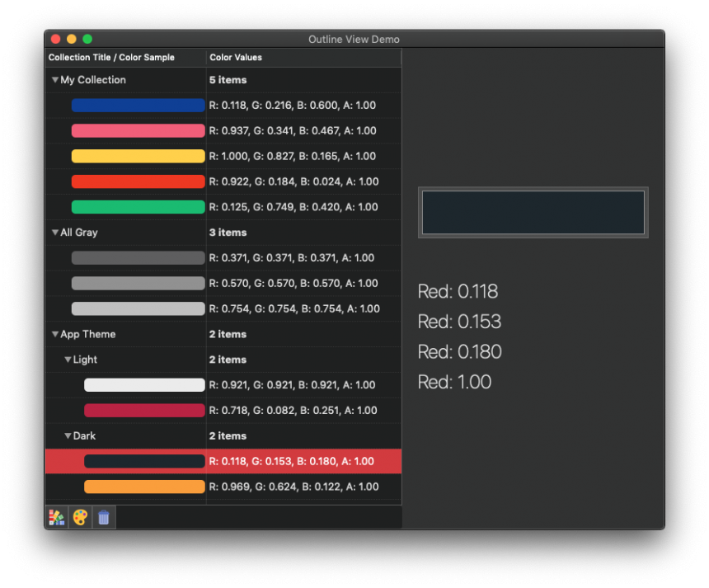The height and width of the screenshot is (588, 709).
Task: Select the green color sample
Action: click(x=138, y=207)
